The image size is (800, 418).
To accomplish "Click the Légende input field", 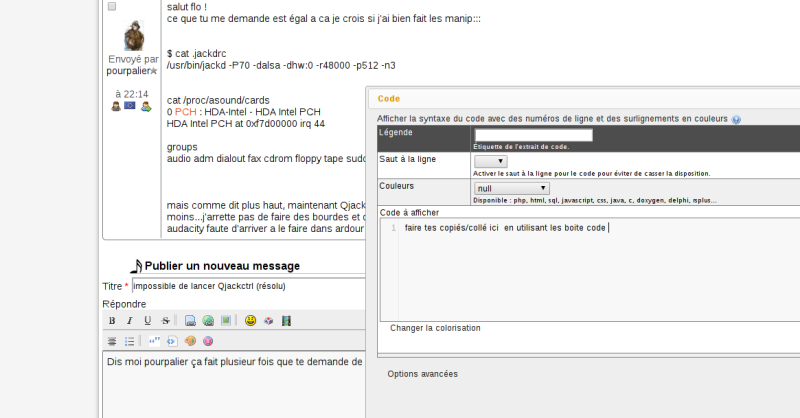I will tap(534, 135).
